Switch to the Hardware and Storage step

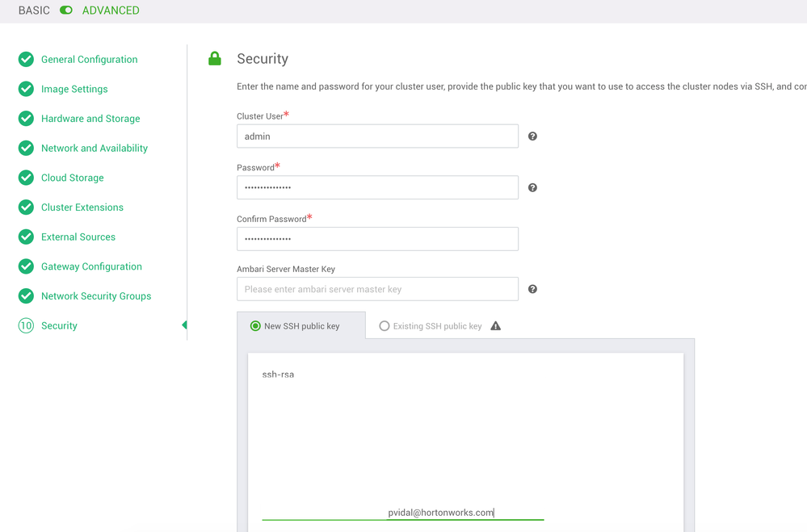(x=90, y=119)
